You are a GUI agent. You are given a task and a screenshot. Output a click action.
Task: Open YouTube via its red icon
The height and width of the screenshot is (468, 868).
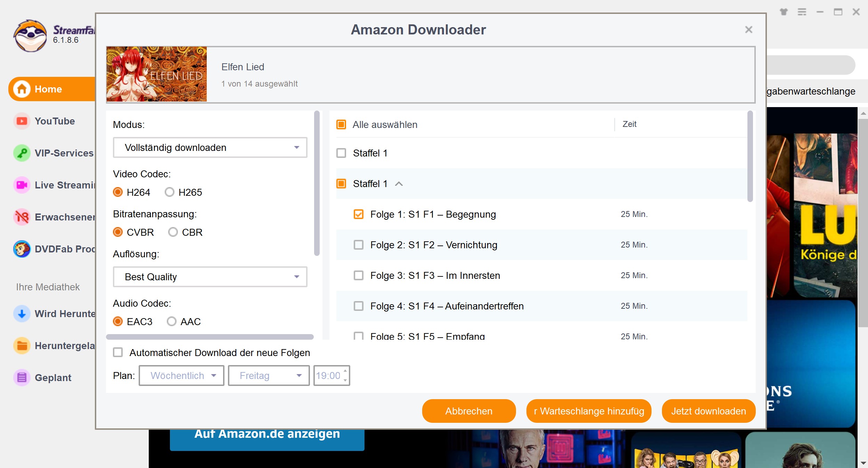pyautogui.click(x=22, y=121)
